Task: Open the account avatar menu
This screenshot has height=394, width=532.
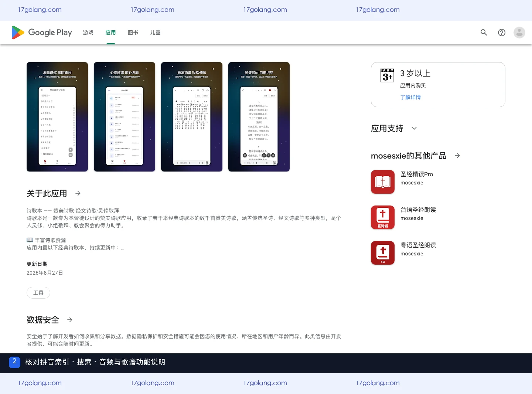Action: pos(519,33)
